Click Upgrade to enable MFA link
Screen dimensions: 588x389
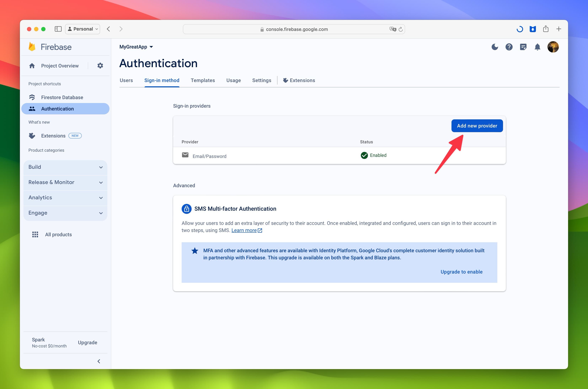point(462,272)
